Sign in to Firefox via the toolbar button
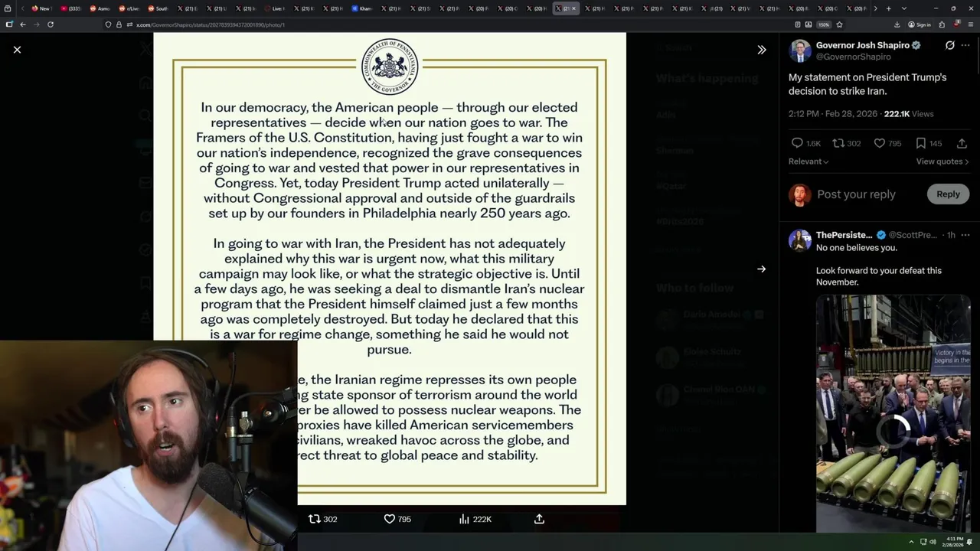 tap(920, 24)
